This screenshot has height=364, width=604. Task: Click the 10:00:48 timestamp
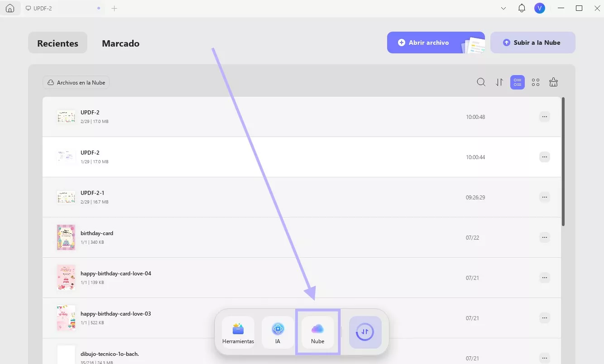coord(475,117)
